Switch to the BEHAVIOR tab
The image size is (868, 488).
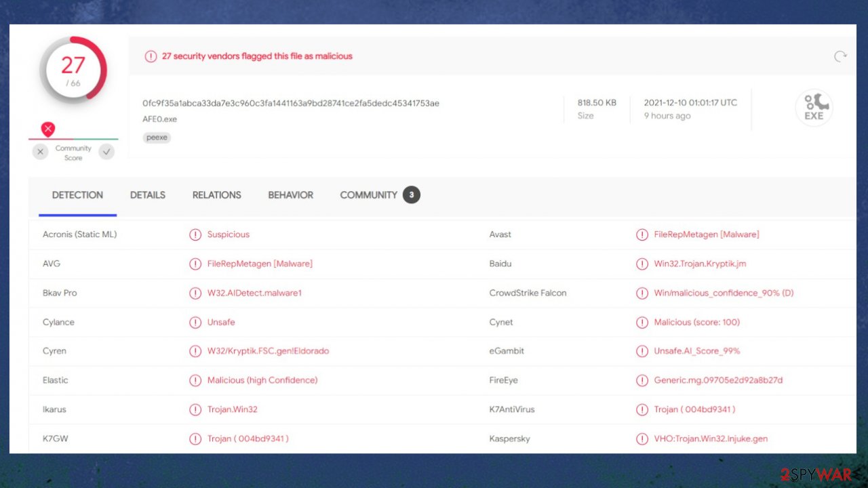pos(291,195)
